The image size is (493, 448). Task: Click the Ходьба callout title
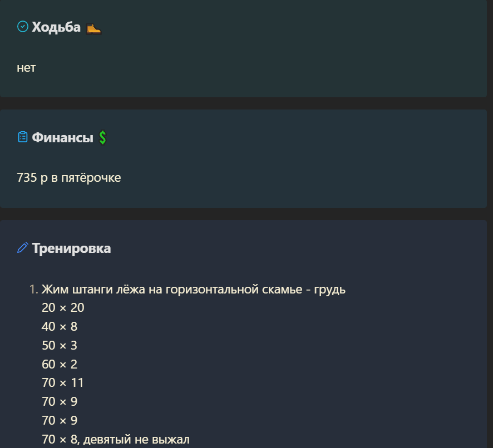(56, 27)
